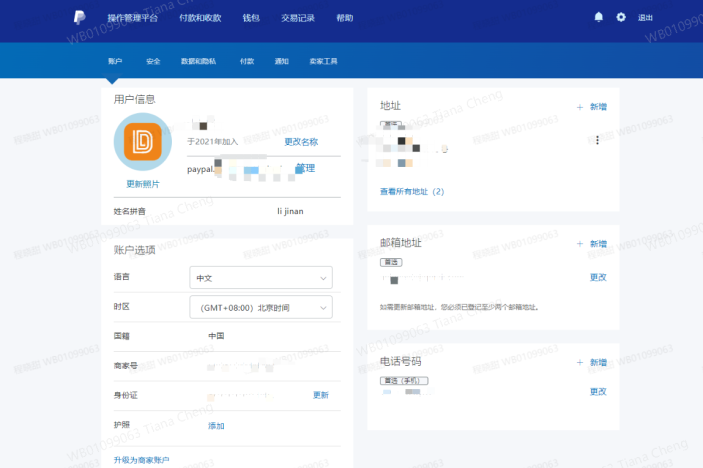Click 更新照片 under the avatar
Viewport: 703px width, 468px height.
(x=143, y=184)
